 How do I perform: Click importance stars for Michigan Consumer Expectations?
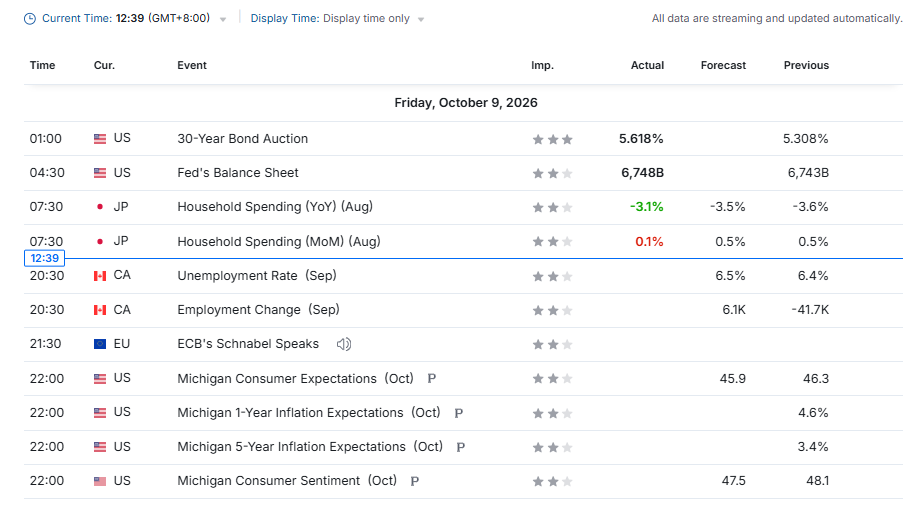click(x=553, y=379)
